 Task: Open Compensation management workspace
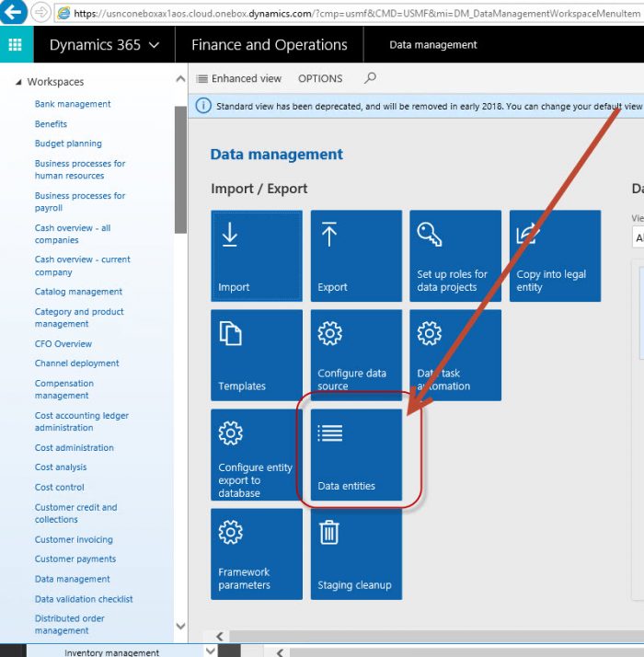64,389
